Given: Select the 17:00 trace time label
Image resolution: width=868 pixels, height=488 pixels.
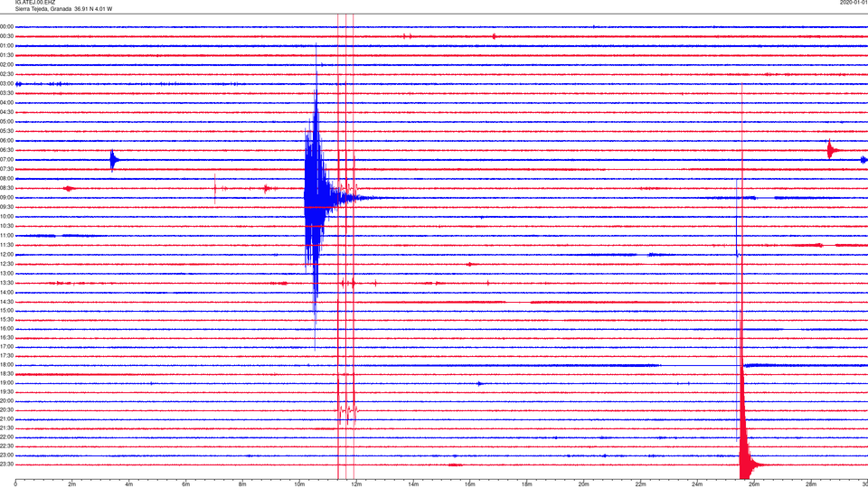Looking at the screenshot, I should point(6,347).
